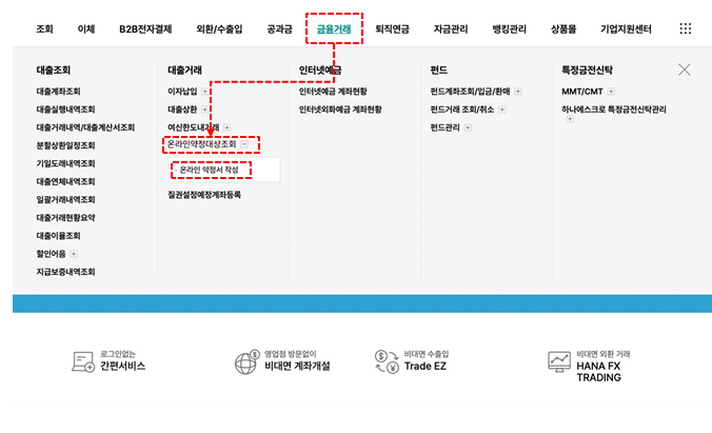
Task: Click the HANA FX TRADING monitor icon
Action: [x=561, y=361]
